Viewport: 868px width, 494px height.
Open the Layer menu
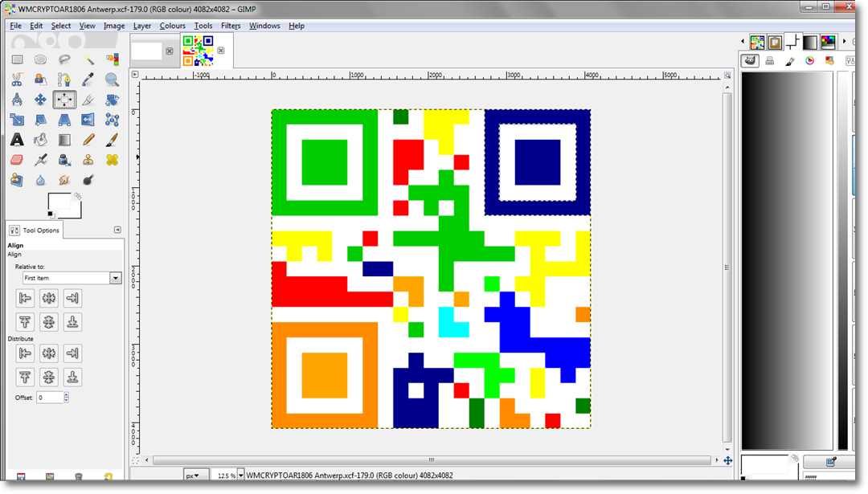pos(141,26)
